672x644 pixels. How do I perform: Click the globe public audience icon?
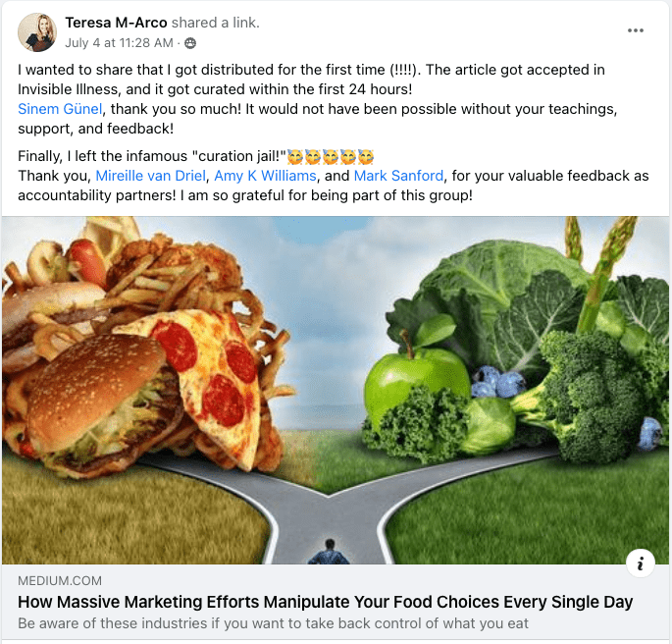[x=190, y=43]
